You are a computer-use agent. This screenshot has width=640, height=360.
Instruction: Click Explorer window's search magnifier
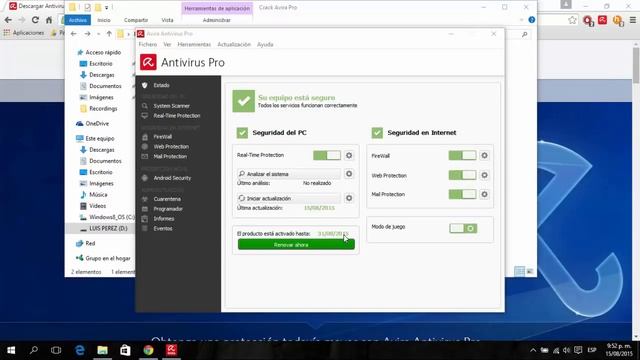pyautogui.click(x=524, y=35)
